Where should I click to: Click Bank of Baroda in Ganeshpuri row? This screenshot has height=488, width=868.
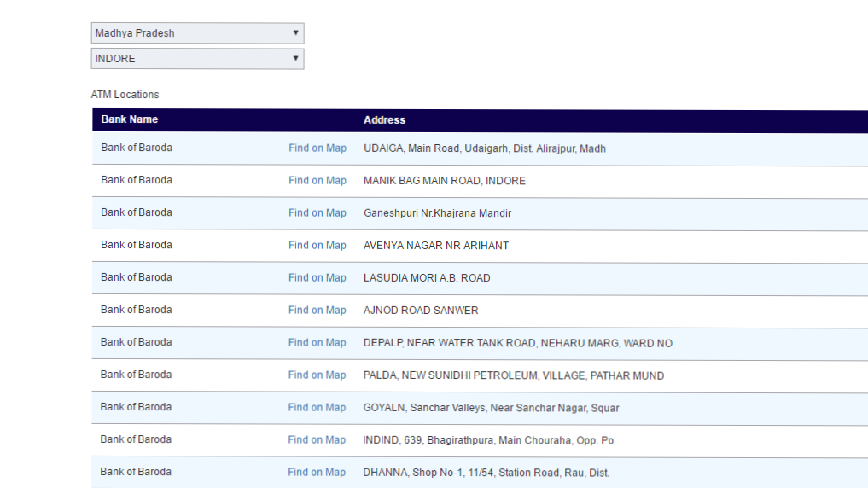click(137, 212)
